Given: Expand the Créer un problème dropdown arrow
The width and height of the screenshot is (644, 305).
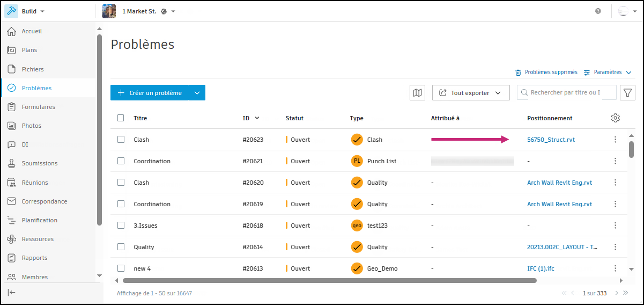Looking at the screenshot, I should [197, 93].
